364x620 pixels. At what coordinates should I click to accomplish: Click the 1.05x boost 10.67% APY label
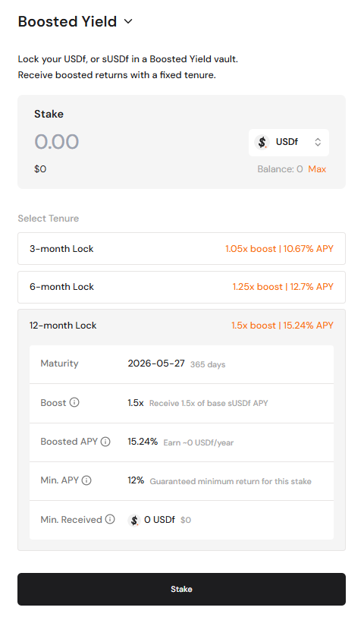[x=279, y=249]
